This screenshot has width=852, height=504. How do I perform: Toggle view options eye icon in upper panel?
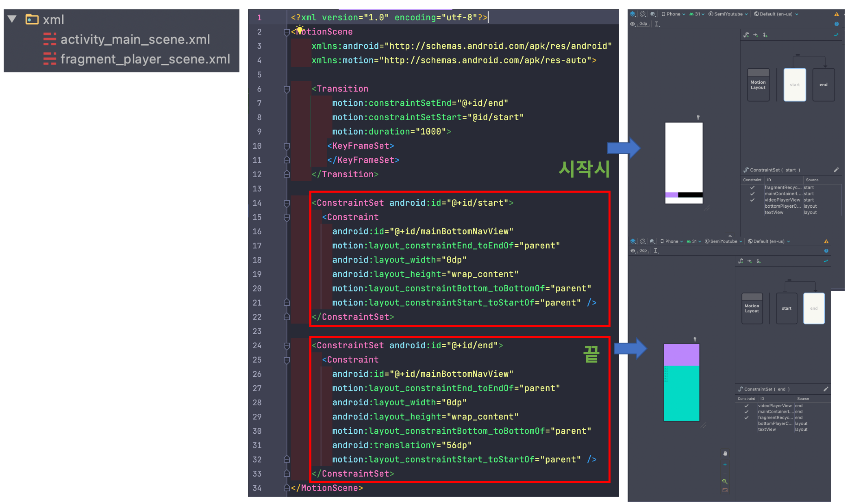632,24
